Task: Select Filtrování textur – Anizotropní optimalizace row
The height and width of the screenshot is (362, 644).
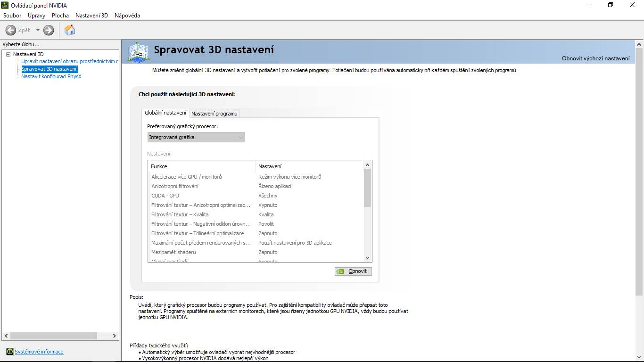Action: (256, 205)
